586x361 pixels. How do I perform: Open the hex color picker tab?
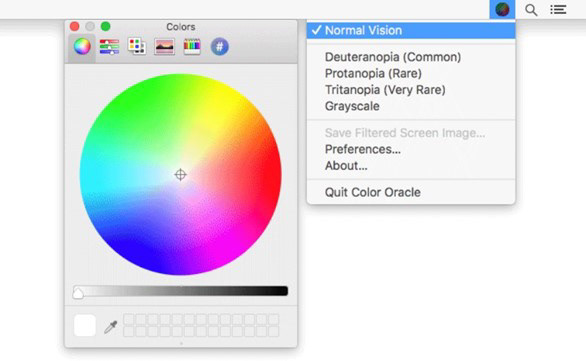pos(220,47)
